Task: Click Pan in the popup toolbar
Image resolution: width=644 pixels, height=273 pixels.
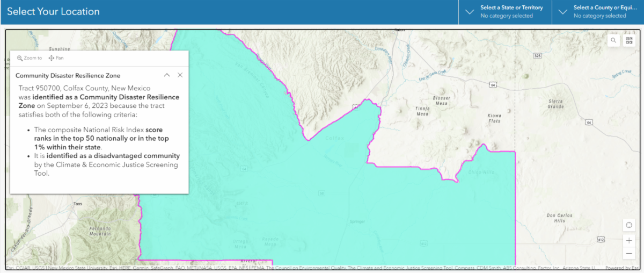Action: [56, 58]
